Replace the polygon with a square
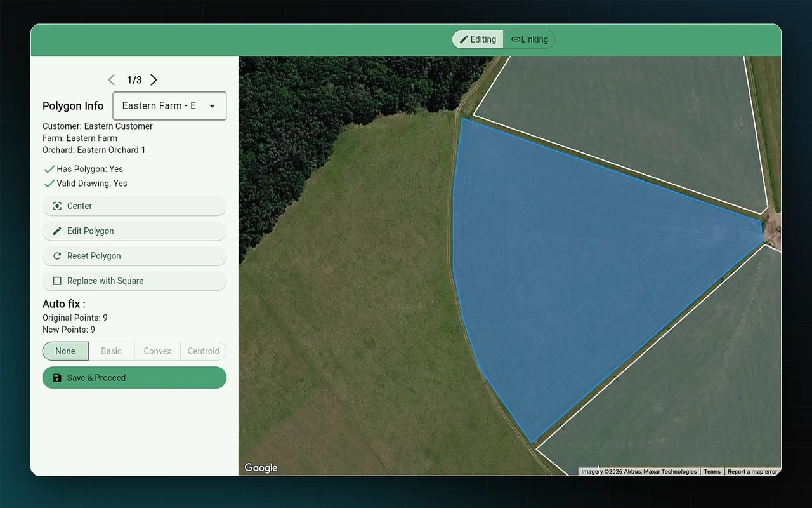This screenshot has height=508, width=812. (x=134, y=281)
